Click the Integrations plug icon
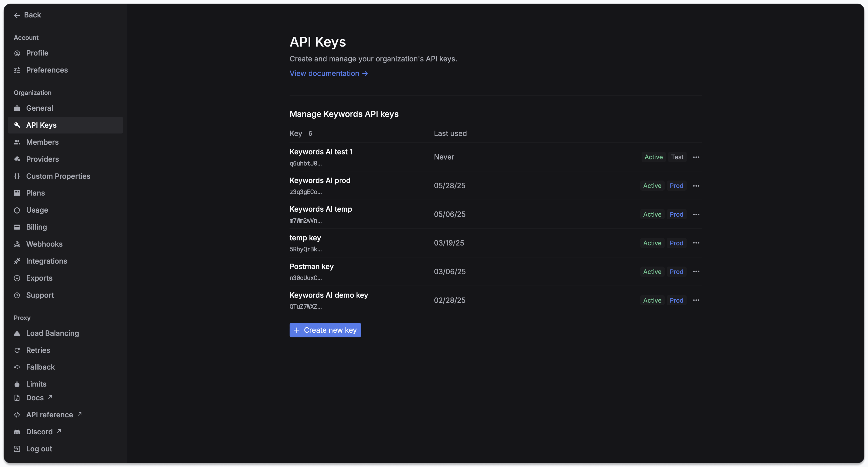 pos(17,261)
